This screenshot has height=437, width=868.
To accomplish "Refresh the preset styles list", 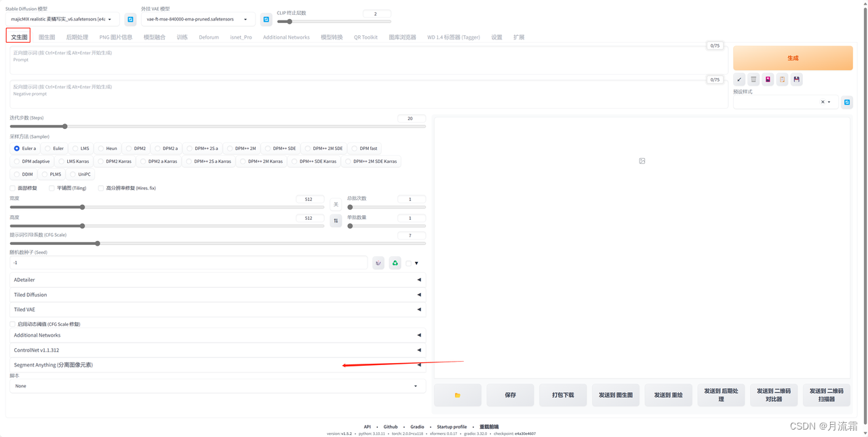I will (x=847, y=102).
